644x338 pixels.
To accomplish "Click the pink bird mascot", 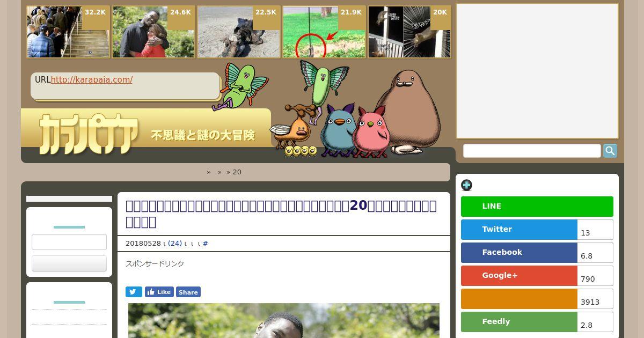I will [371, 131].
